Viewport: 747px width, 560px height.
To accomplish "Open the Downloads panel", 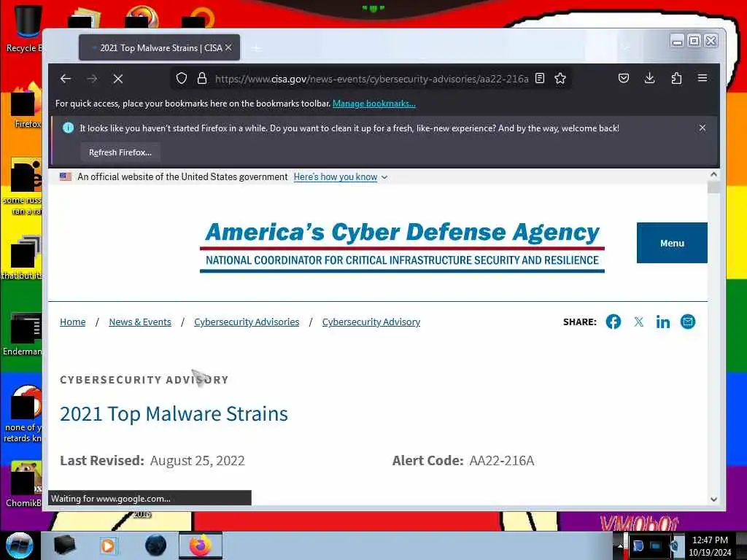I will (650, 79).
